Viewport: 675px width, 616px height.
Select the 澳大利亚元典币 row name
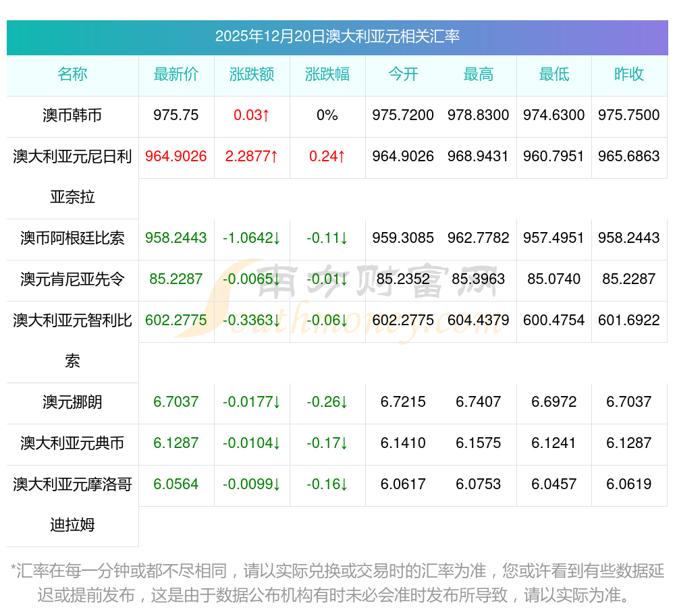(72, 443)
